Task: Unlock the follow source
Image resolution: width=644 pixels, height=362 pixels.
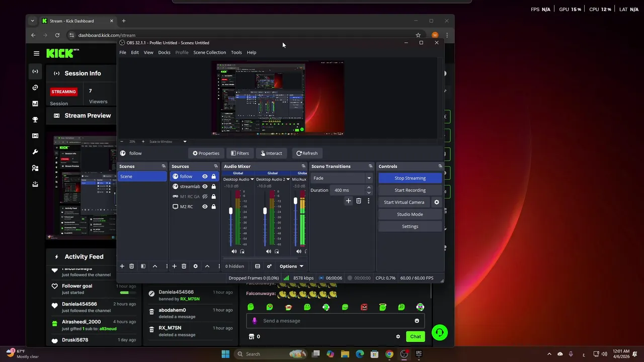Action: (213, 176)
